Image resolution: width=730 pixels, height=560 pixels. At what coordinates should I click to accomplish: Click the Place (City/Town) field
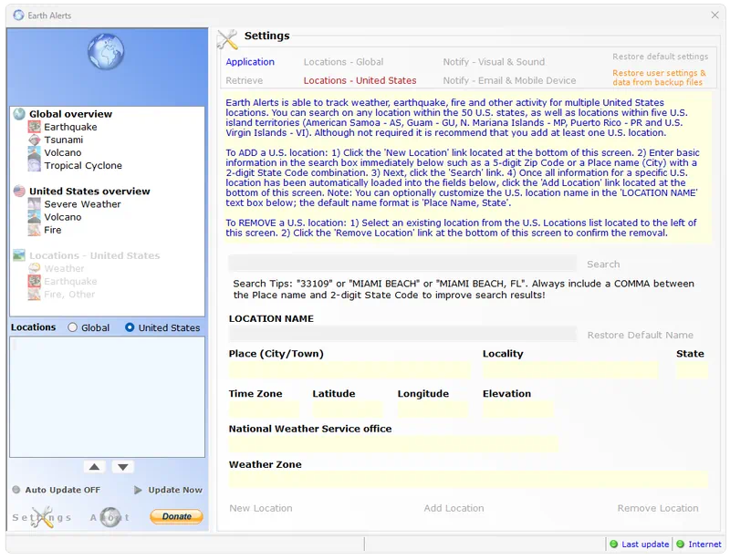(350, 369)
